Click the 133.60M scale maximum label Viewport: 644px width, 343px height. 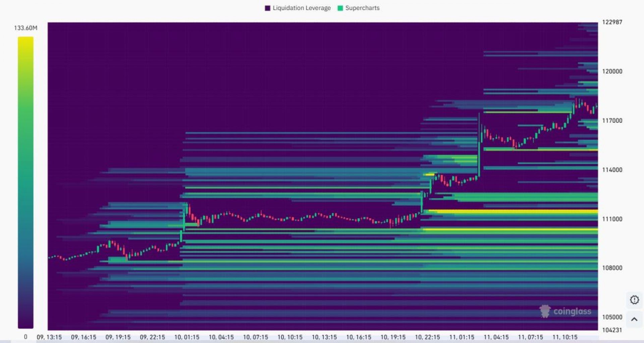pos(25,28)
